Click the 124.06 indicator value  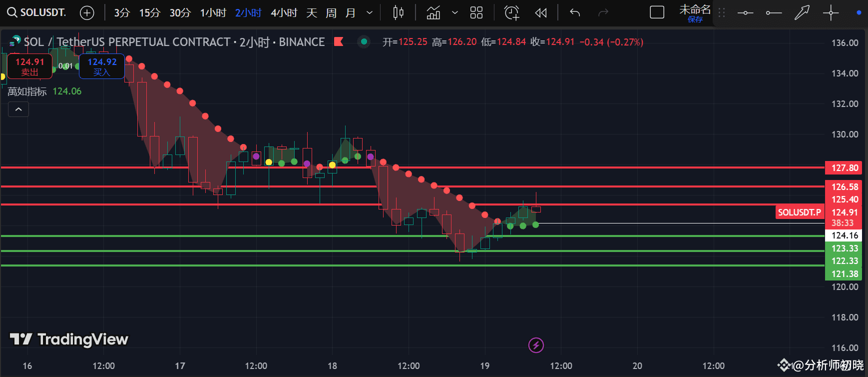coord(67,91)
